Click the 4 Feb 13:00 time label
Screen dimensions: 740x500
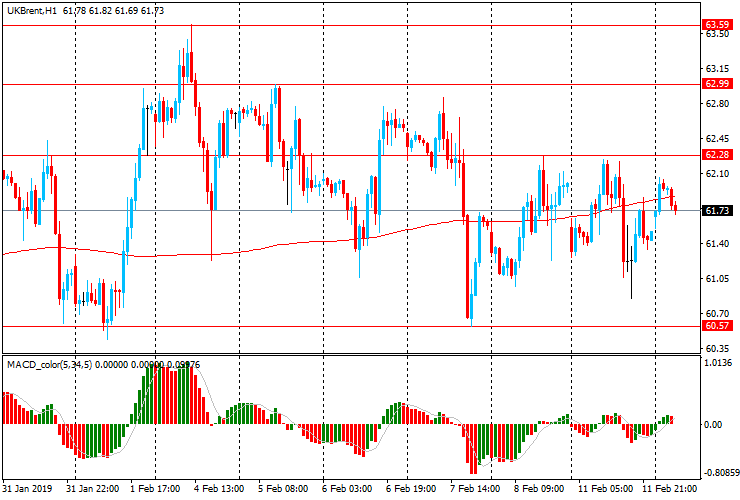click(220, 489)
